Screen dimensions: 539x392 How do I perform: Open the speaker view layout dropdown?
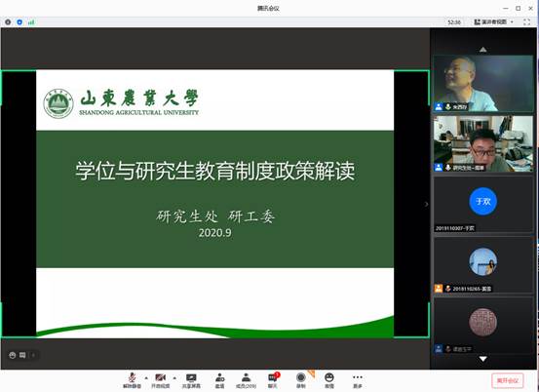coord(493,22)
